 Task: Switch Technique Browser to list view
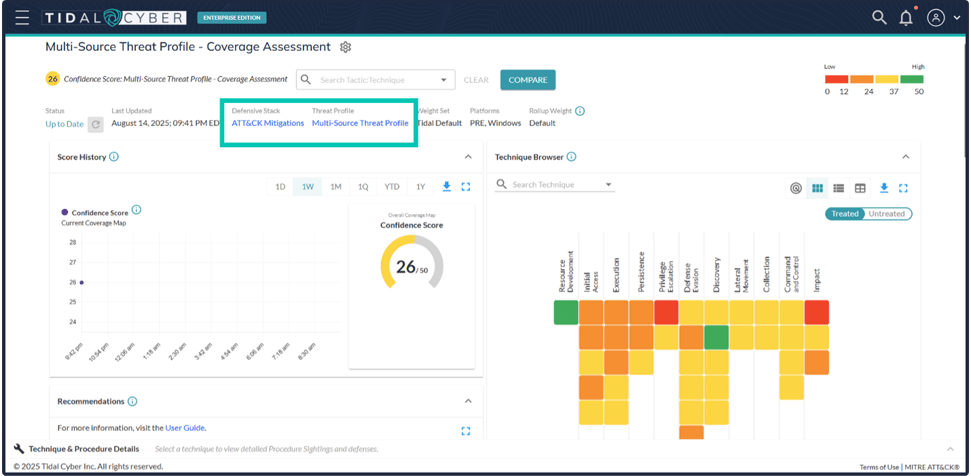[x=838, y=188]
